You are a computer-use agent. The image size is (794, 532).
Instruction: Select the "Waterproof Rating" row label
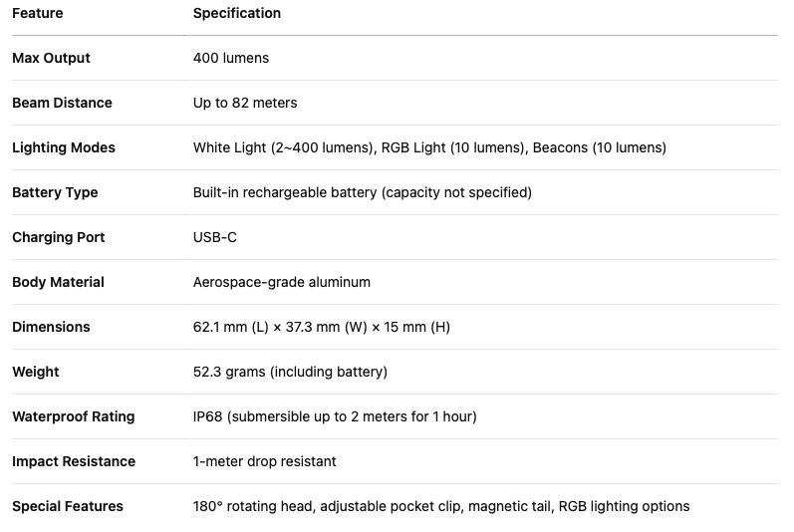pos(73,416)
